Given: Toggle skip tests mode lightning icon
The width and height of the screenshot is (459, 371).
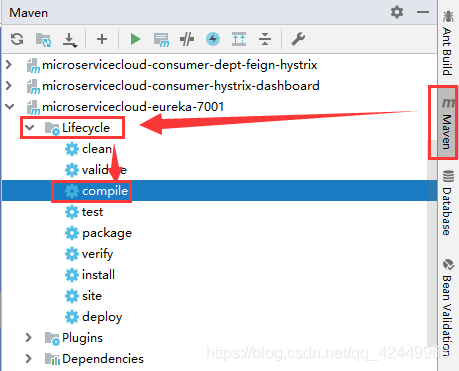Looking at the screenshot, I should [213, 39].
